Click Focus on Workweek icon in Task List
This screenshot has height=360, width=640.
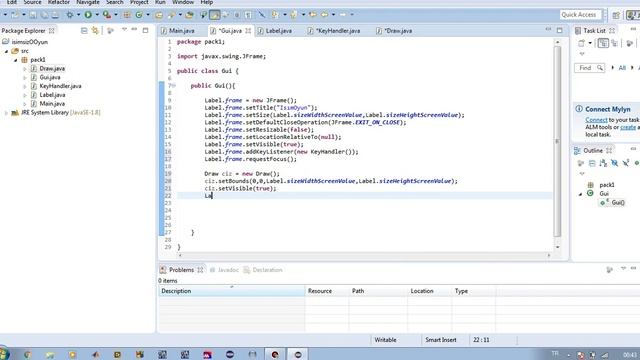pyautogui.click(x=629, y=43)
